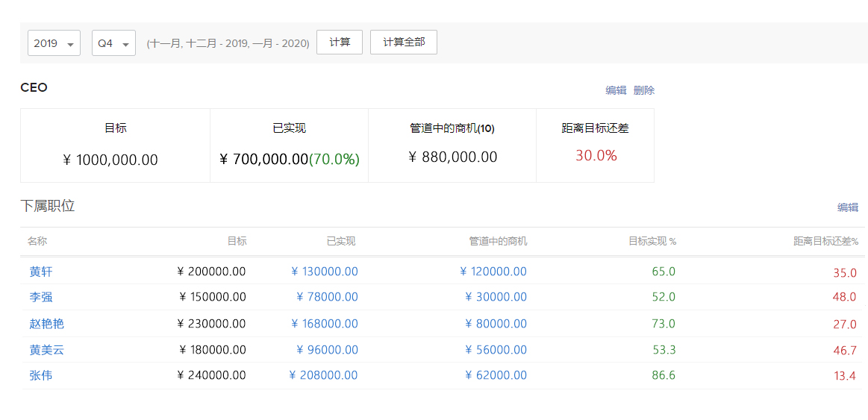
Task: Open 黄美云 subordinate record
Action: pos(46,350)
